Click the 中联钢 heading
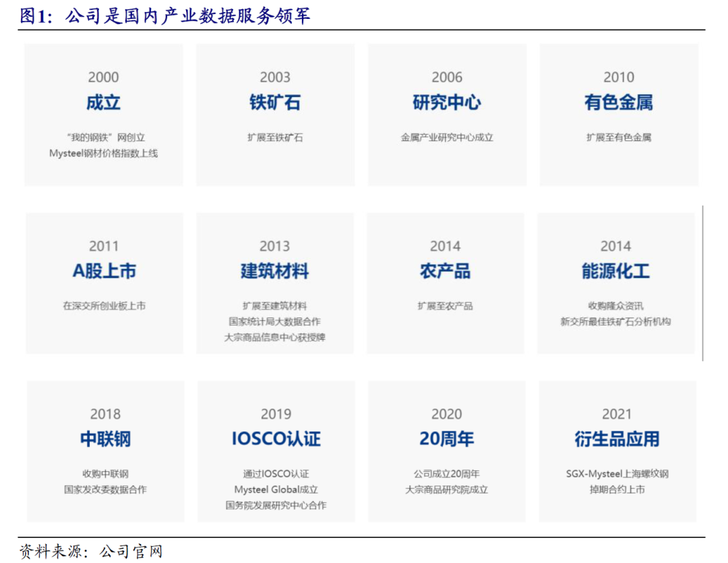 point(105,439)
